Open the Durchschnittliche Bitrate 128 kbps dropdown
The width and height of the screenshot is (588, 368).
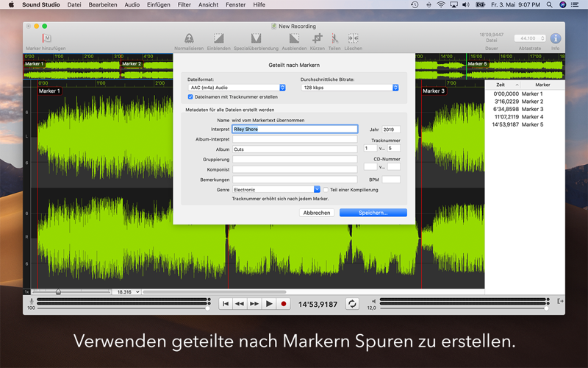(350, 88)
